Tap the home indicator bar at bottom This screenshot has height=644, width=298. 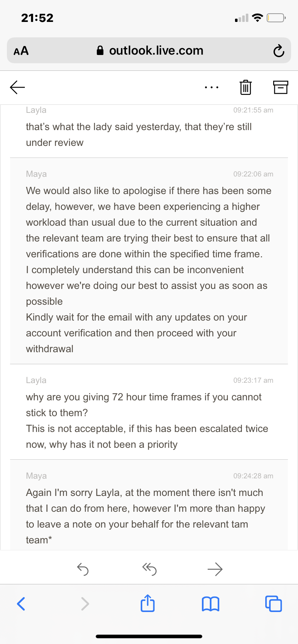(x=149, y=636)
